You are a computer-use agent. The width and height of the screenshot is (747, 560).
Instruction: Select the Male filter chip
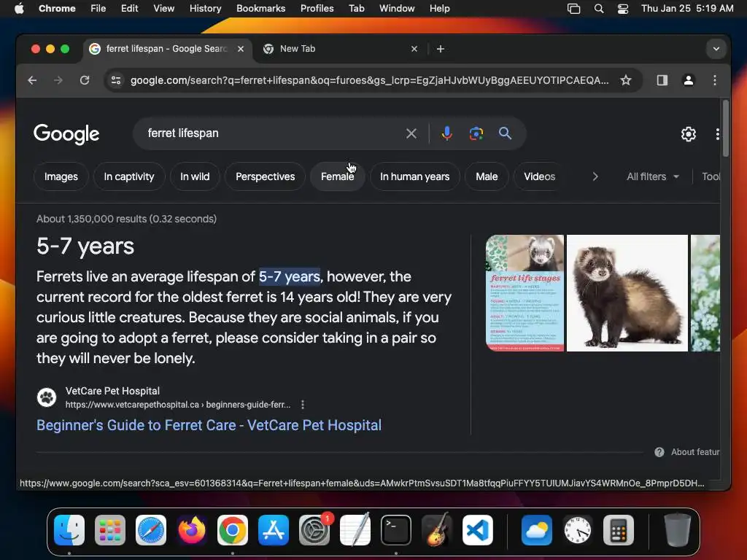(487, 176)
